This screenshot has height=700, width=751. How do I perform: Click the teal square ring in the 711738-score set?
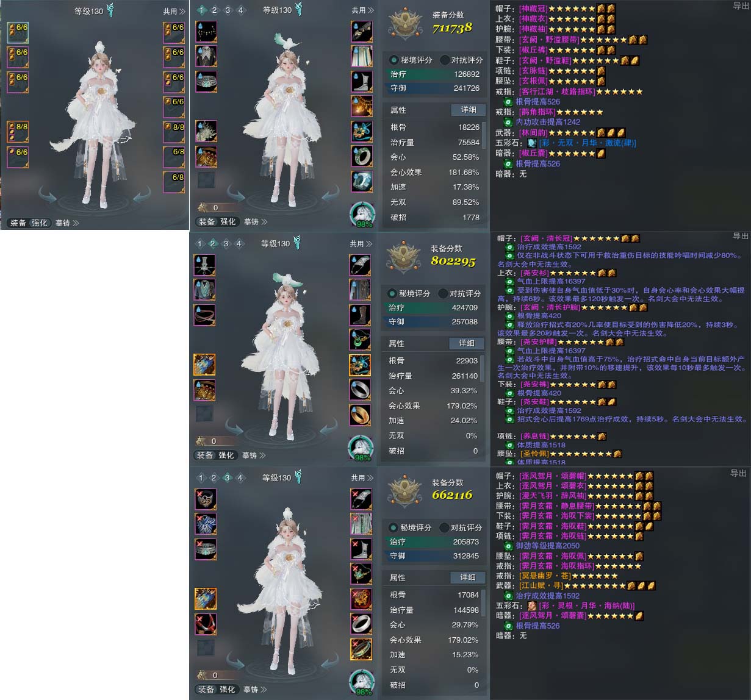click(362, 182)
